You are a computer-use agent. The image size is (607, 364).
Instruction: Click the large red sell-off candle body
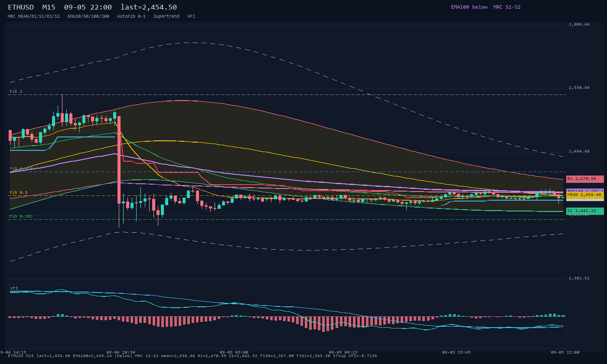(119, 160)
